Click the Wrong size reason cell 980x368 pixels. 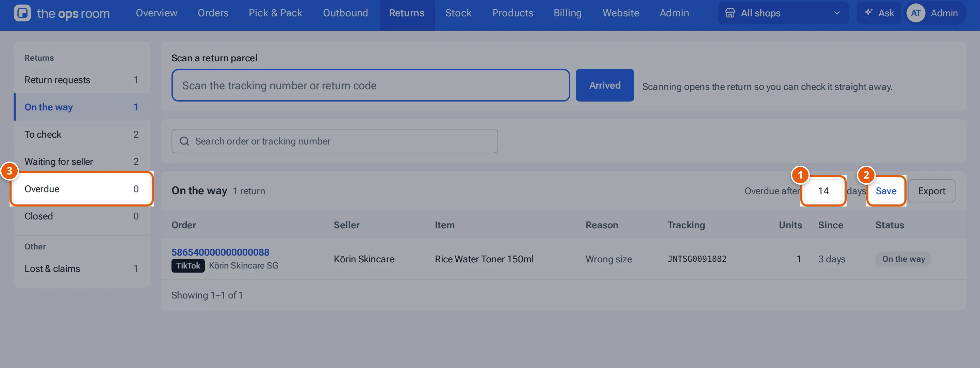[x=608, y=259]
